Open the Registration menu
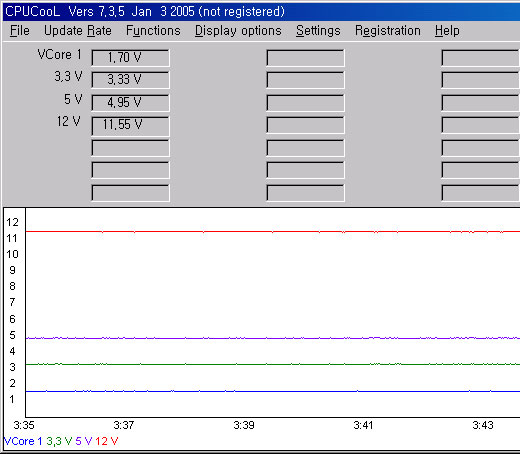The image size is (520, 454). tap(388, 31)
